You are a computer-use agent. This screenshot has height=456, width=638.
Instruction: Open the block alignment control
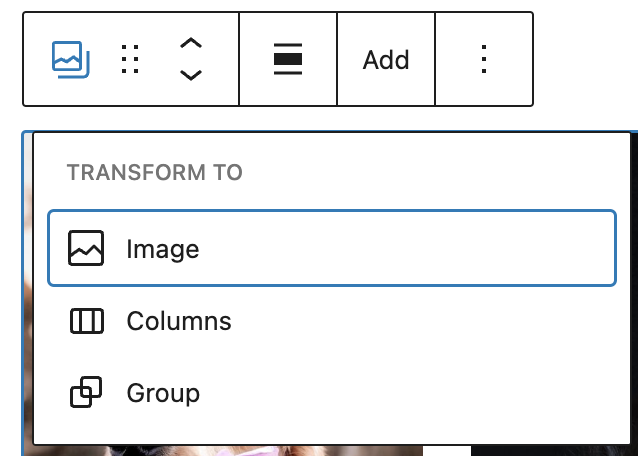(288, 60)
